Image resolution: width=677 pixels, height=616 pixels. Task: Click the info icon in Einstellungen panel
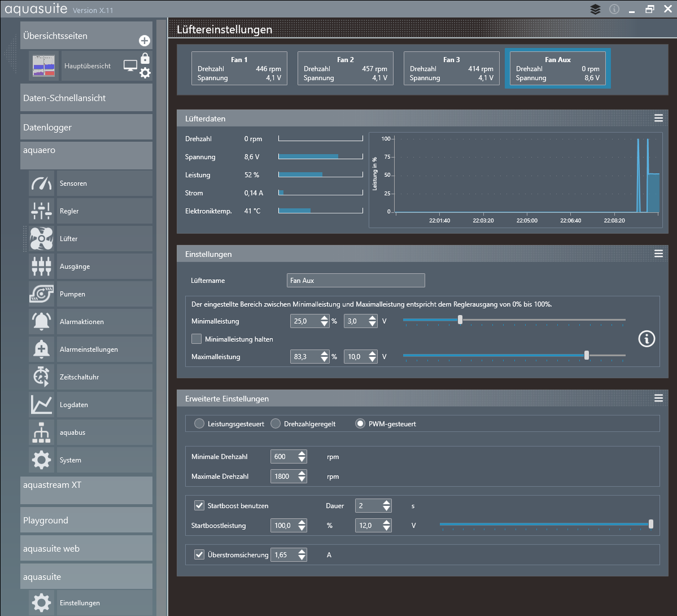(647, 339)
